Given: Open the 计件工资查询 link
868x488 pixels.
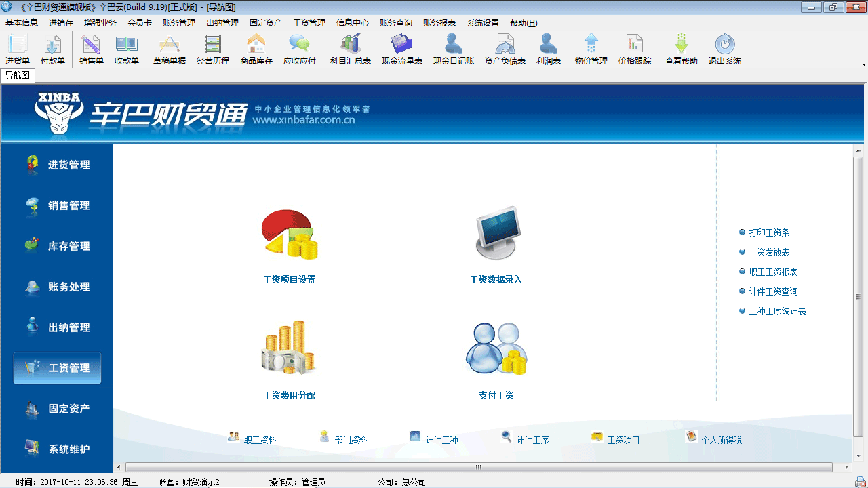Looking at the screenshot, I should coord(773,291).
